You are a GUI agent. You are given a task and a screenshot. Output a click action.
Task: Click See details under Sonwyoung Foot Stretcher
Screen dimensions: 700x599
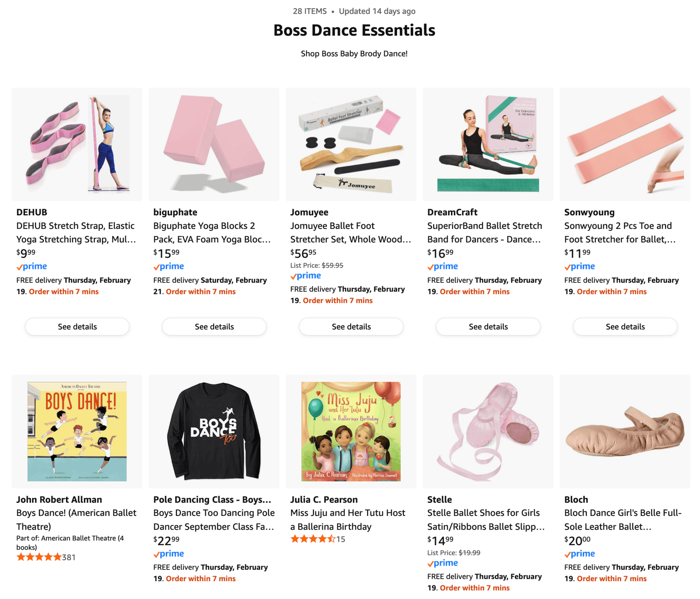point(625,326)
